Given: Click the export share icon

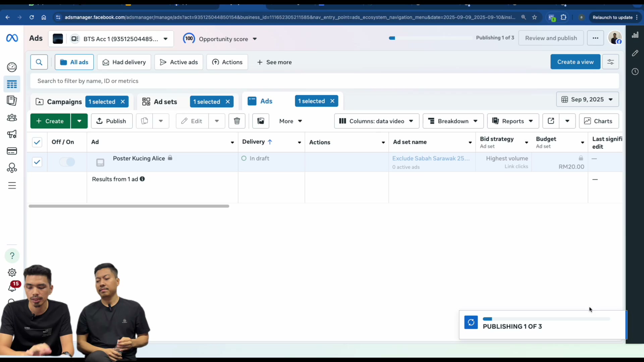Looking at the screenshot, I should point(551,121).
